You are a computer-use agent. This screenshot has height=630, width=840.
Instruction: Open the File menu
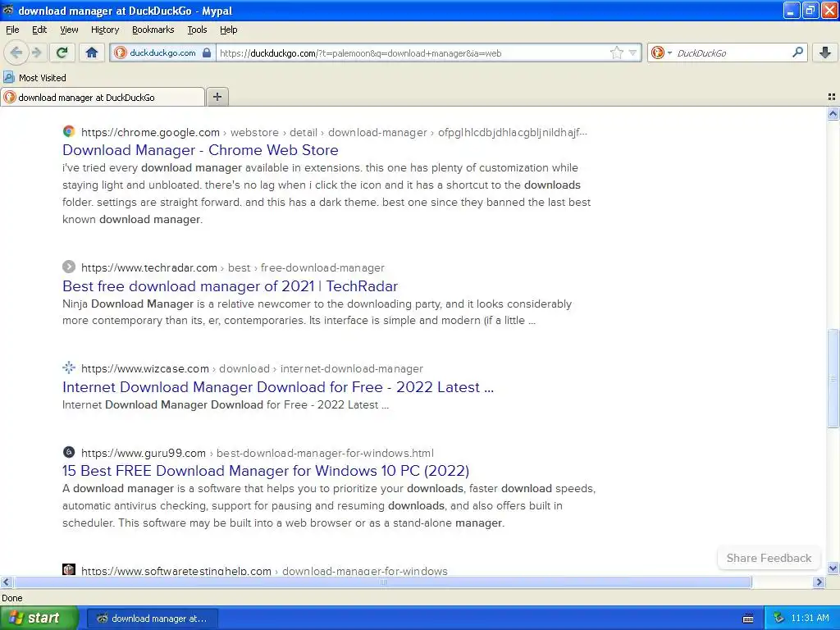click(x=12, y=30)
